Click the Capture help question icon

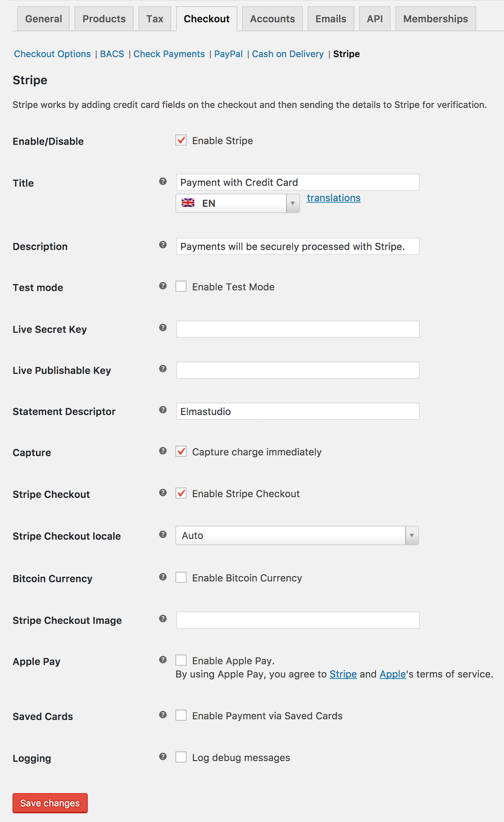pos(163,451)
